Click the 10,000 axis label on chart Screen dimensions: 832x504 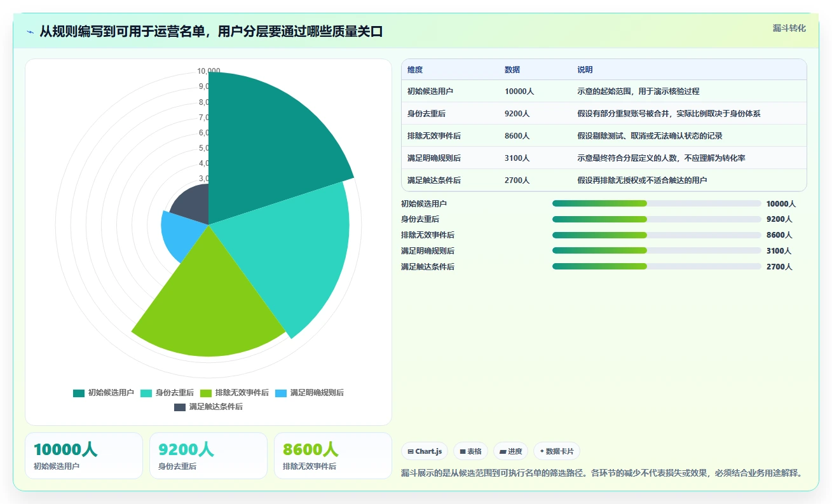tap(208, 71)
